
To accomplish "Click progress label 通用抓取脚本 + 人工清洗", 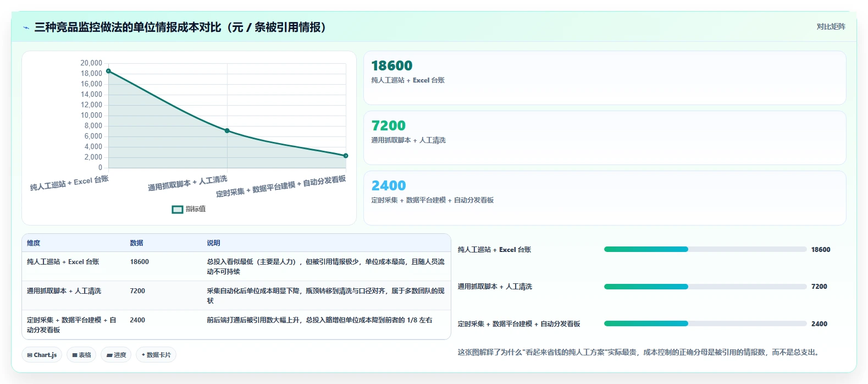I will pos(495,287).
